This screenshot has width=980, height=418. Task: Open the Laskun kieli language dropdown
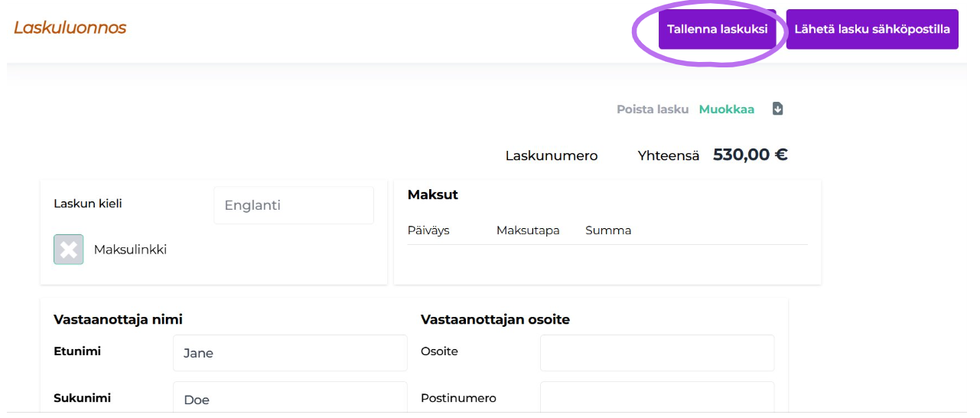[294, 205]
